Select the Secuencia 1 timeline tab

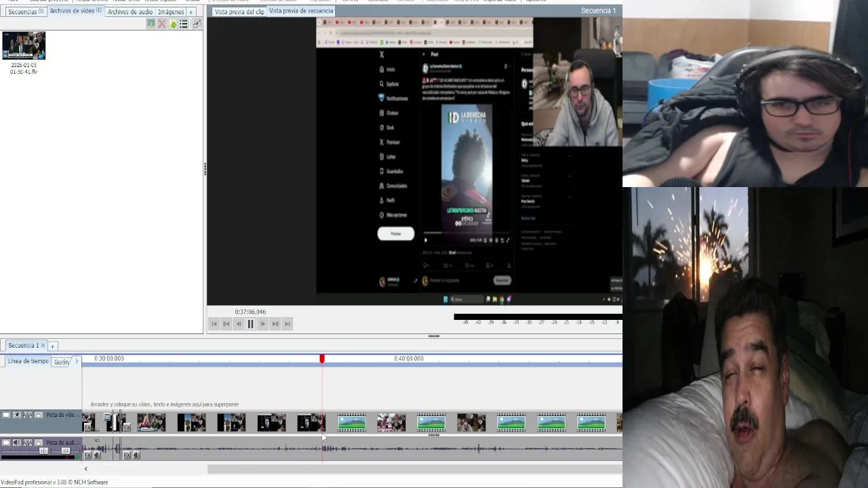pyautogui.click(x=23, y=346)
